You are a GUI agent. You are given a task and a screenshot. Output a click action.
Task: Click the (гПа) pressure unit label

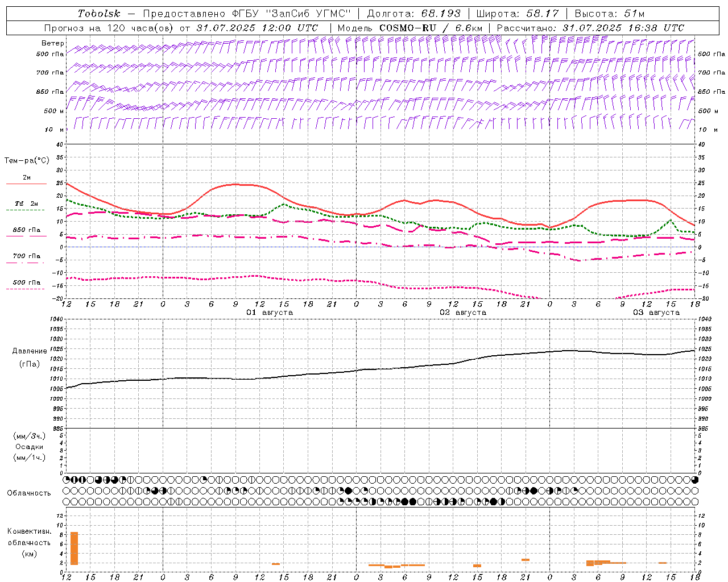pos(30,364)
